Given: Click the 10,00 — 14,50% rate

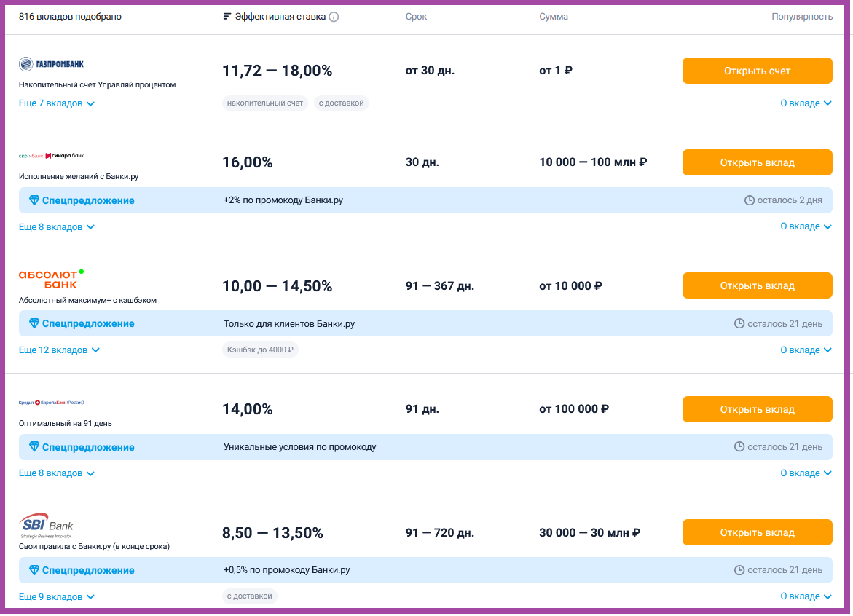Looking at the screenshot, I should click(x=278, y=286).
